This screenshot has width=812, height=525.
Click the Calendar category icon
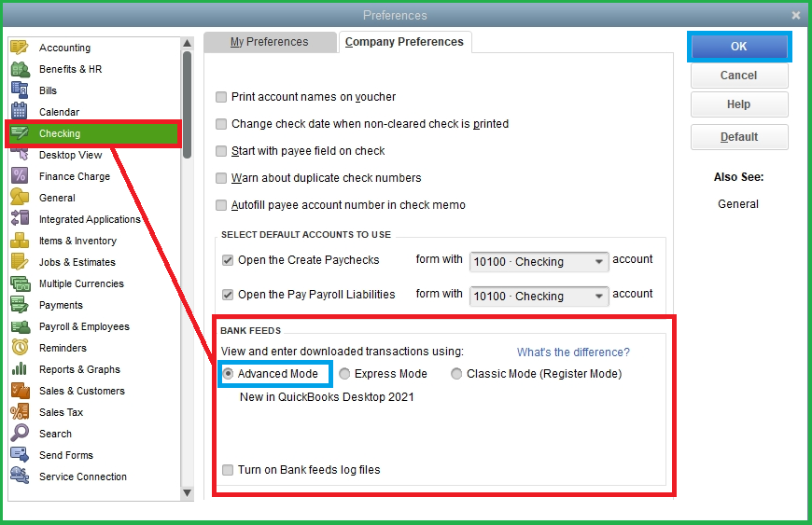tap(20, 111)
